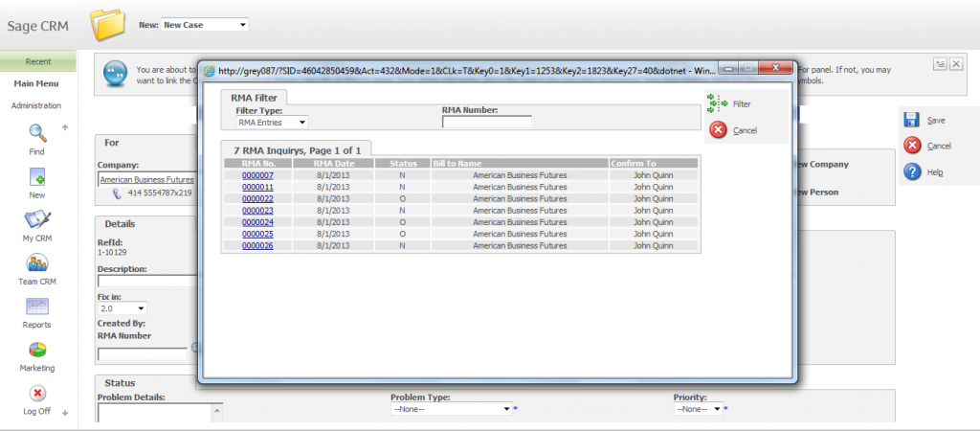Open RMA number 0000025 link
Screen dimensions: 980x431
pos(257,234)
